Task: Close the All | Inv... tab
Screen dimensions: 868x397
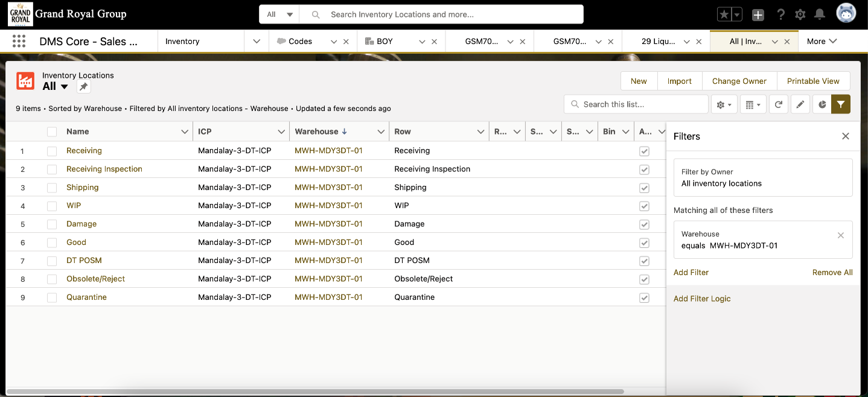Action: (x=787, y=42)
